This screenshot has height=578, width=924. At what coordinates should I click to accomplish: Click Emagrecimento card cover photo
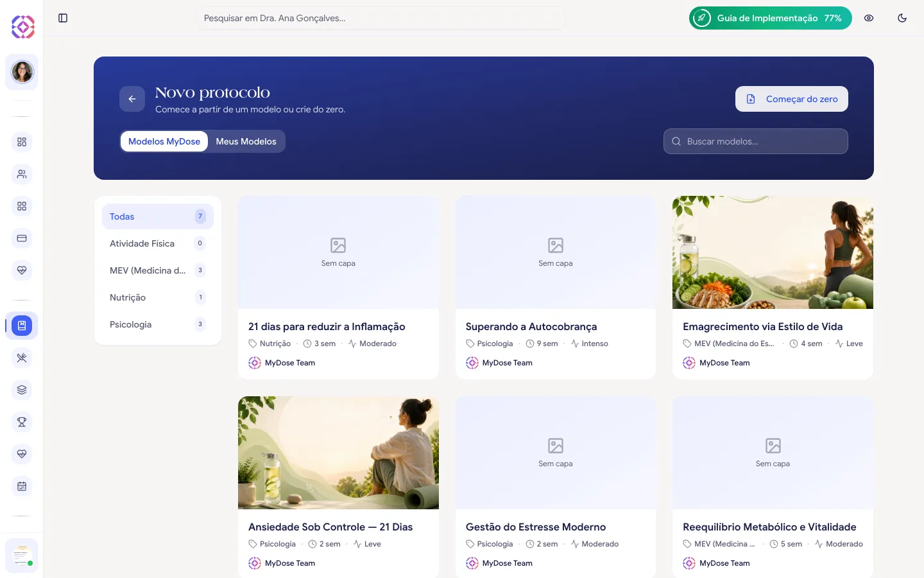(773, 252)
